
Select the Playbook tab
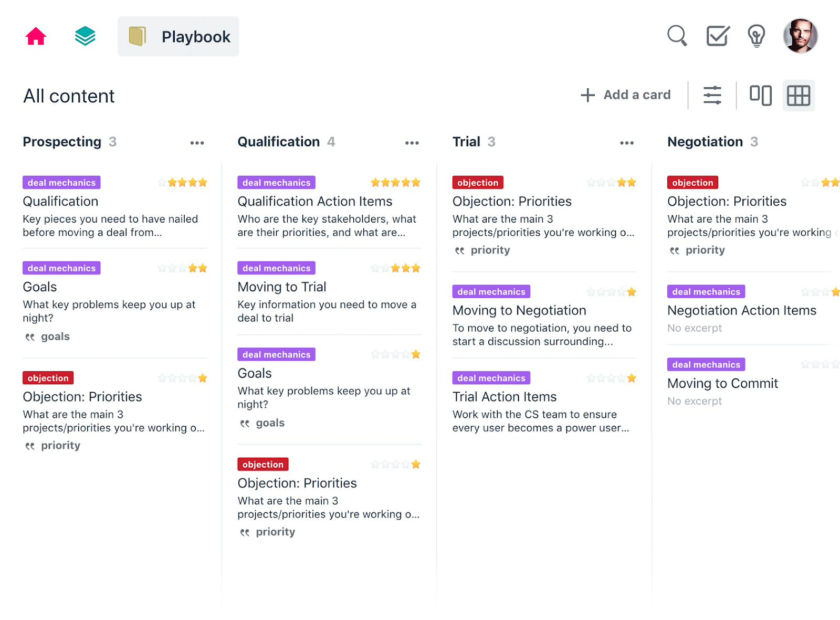coord(178,37)
